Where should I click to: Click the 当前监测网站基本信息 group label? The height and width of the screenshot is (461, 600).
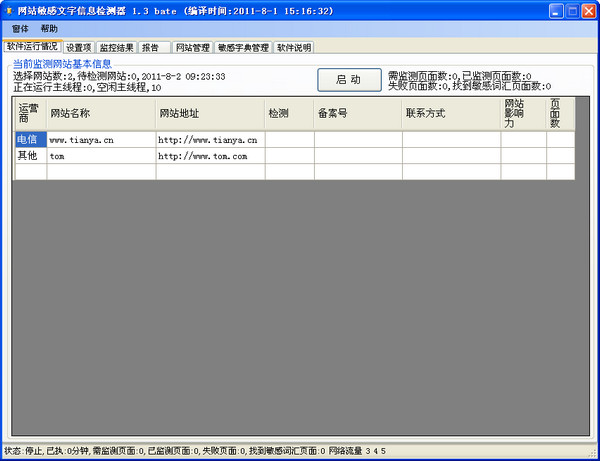click(x=62, y=64)
